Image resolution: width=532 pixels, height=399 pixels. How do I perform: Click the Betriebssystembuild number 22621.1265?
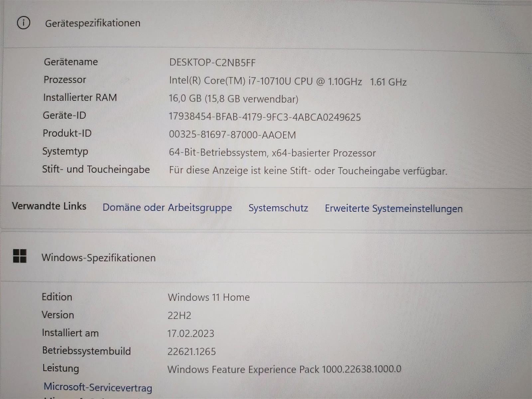[x=192, y=351]
